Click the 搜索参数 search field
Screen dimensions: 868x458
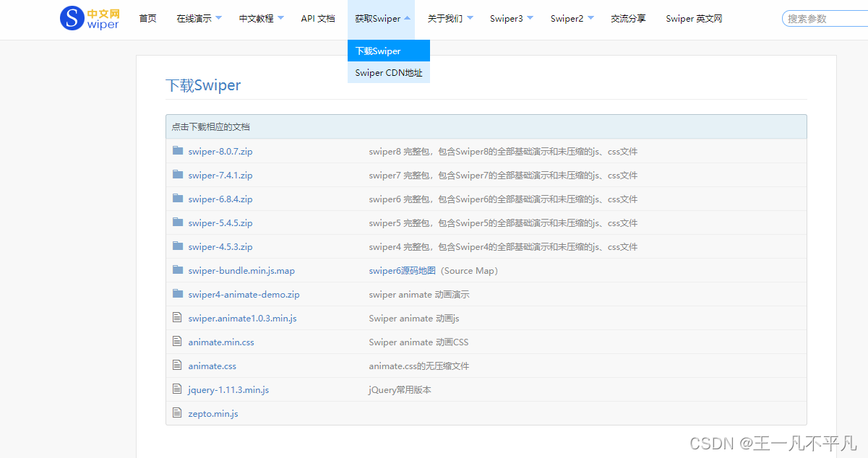click(x=825, y=19)
